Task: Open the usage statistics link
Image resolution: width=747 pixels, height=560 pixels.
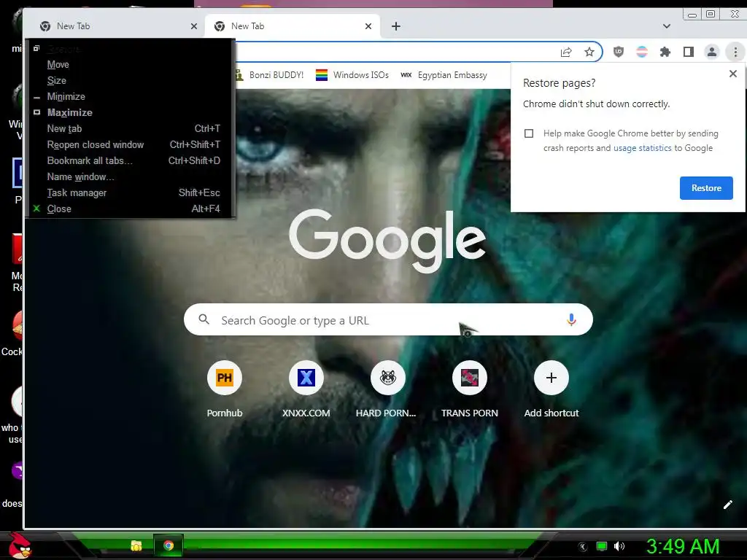Action: (x=642, y=148)
